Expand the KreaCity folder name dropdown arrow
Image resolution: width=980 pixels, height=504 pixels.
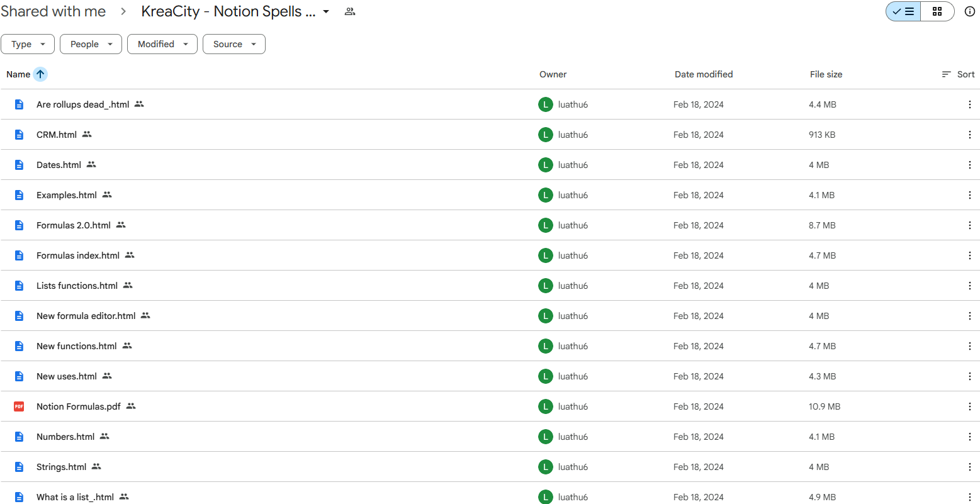tap(326, 11)
